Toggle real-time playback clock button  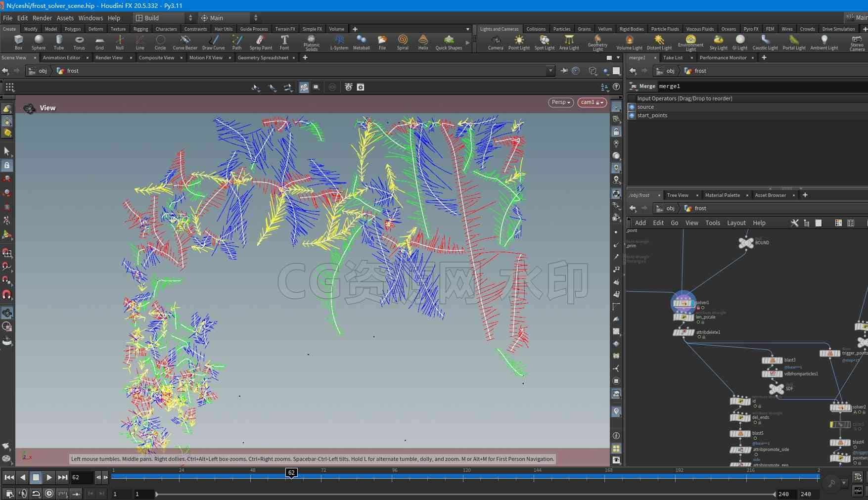click(x=49, y=493)
